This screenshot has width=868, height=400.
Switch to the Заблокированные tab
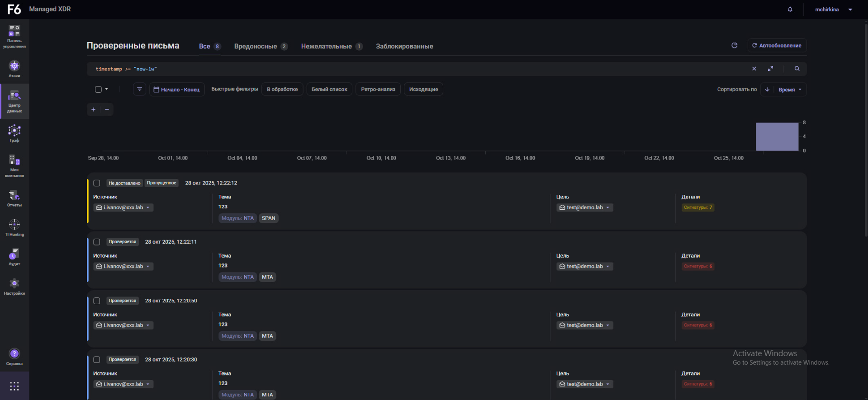pos(404,46)
